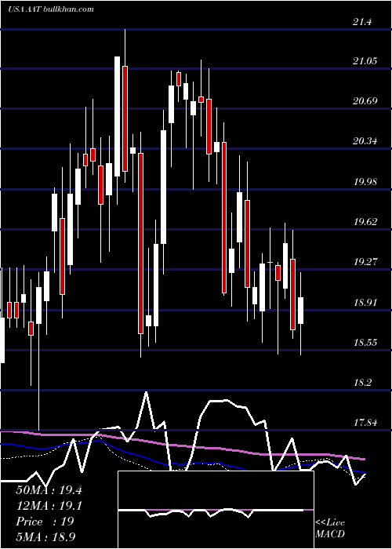Select the 17.84 price axis label

pos(365,422)
